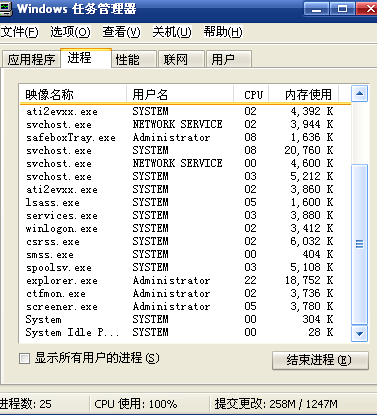377x415 pixels.
Task: Select ati2evxx.exe row using 4,392 K
Action: coord(185,111)
